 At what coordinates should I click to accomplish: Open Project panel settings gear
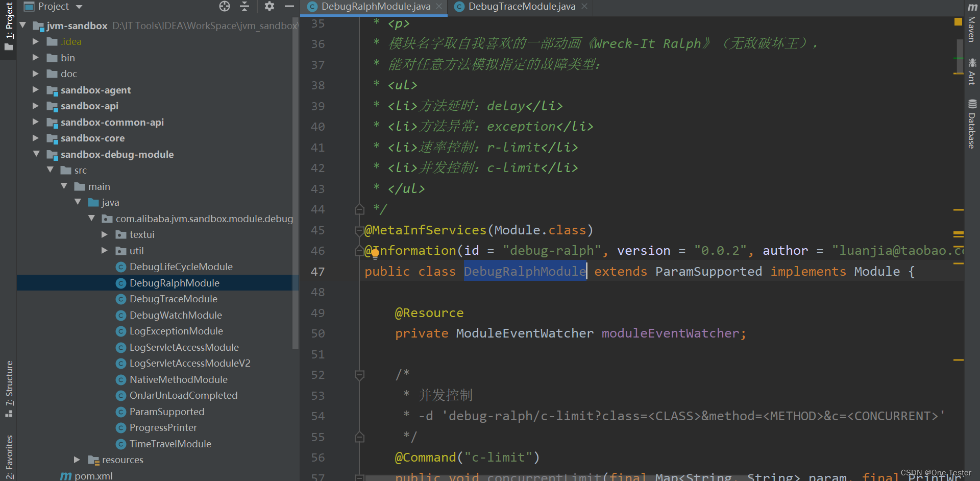(269, 6)
